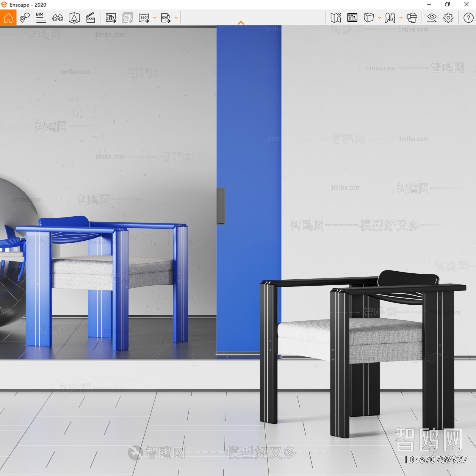476x476 pixels.
Task: Open the Help question mark panel
Action: [x=468, y=18]
